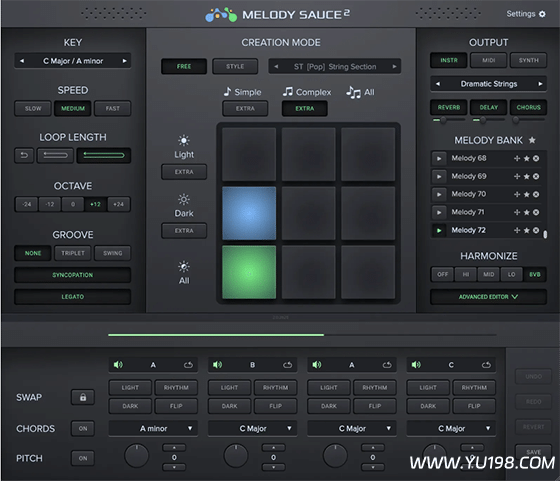
Task: Toggle Reverb effect
Action: pyautogui.click(x=449, y=107)
